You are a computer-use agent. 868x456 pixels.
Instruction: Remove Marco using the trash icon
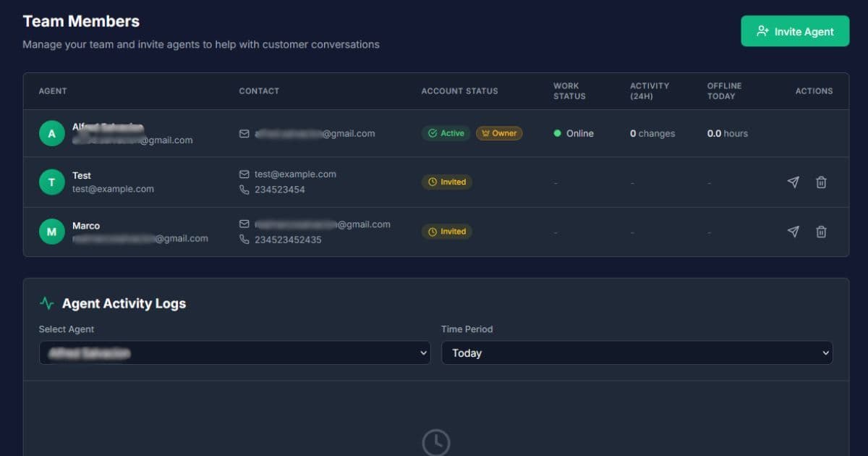pos(821,232)
